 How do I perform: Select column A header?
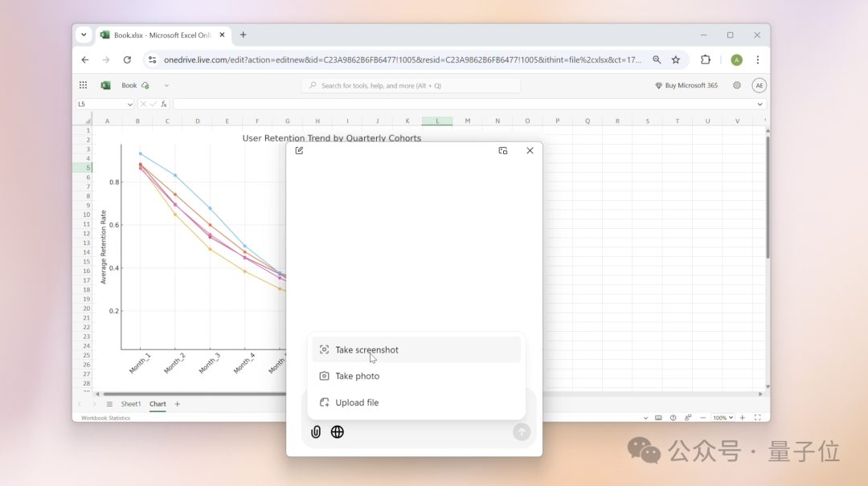point(107,120)
